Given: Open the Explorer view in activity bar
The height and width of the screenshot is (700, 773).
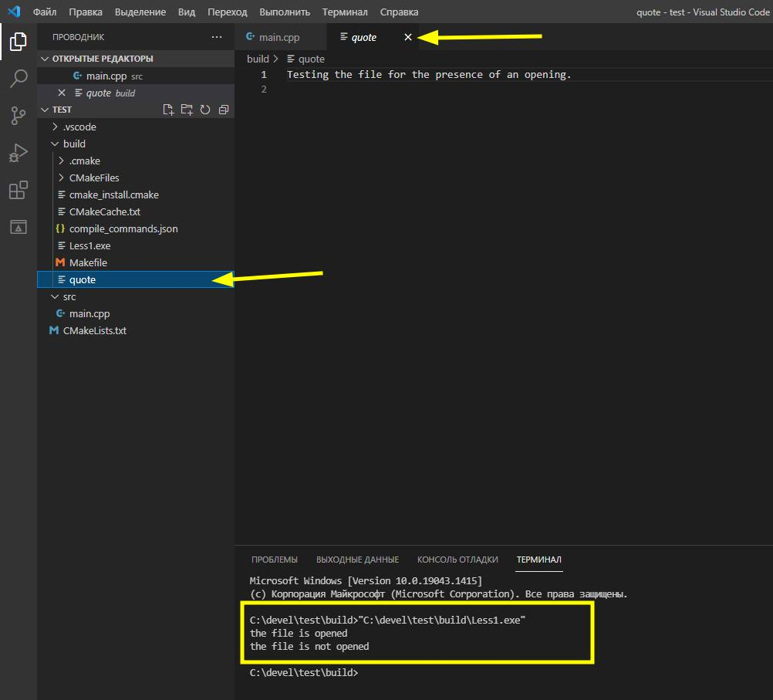Looking at the screenshot, I should (x=18, y=42).
